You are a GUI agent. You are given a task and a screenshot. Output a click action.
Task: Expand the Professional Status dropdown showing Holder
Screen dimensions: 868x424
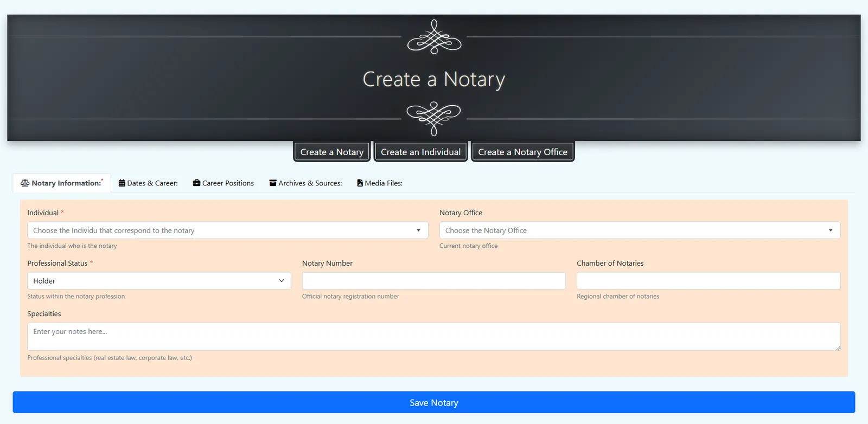159,281
